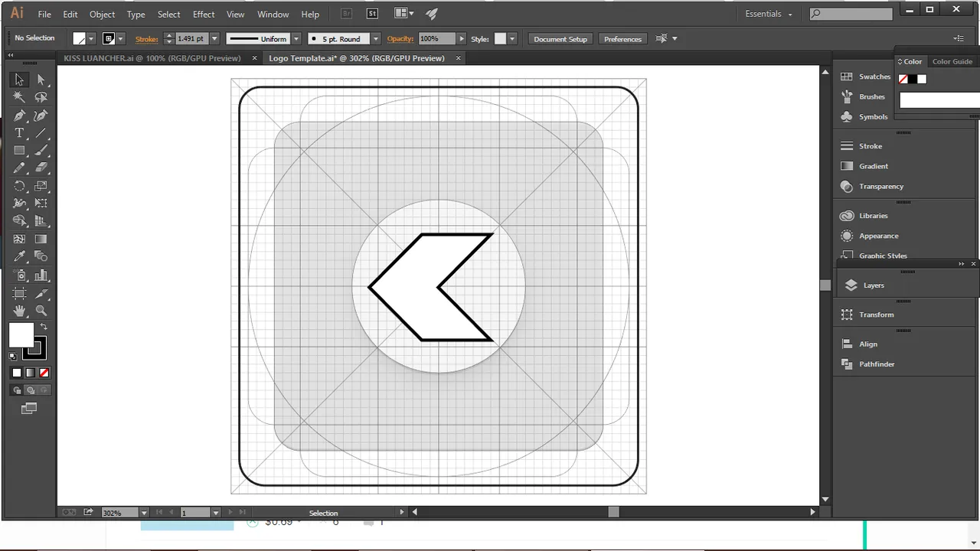This screenshot has width=980, height=551.
Task: Select the Rotate tool
Action: 19,186
